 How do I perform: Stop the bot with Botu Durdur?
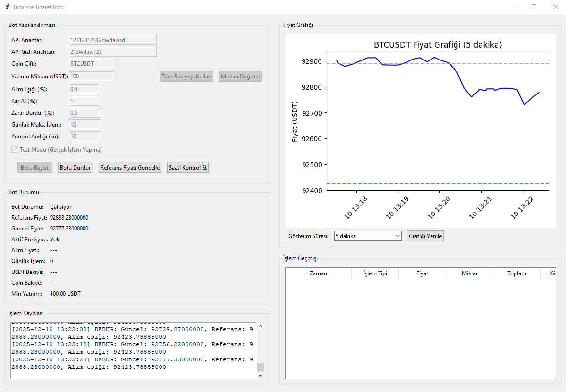click(76, 168)
